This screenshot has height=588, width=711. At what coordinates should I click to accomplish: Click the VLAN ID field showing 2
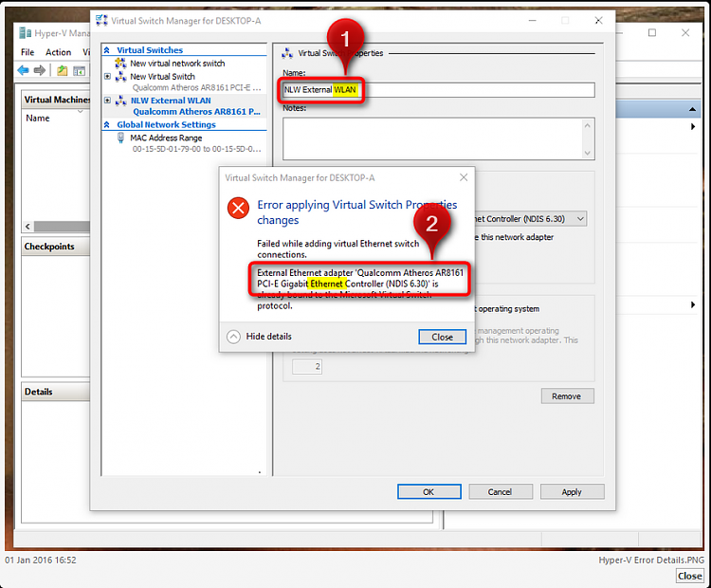click(307, 367)
